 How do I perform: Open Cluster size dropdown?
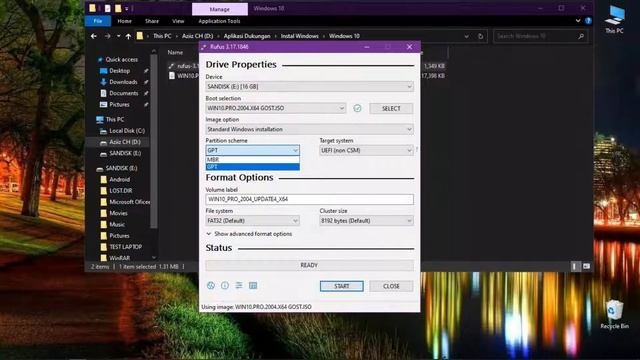click(366, 221)
